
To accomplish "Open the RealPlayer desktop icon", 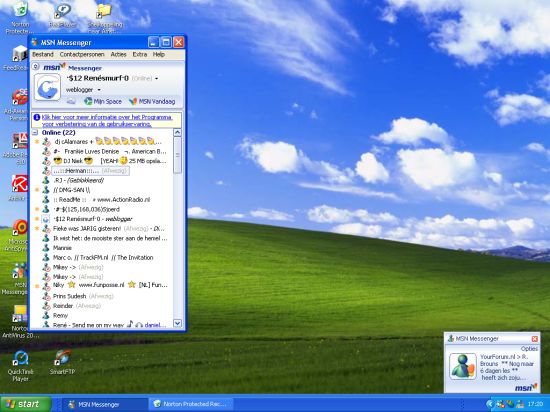I will point(62,16).
